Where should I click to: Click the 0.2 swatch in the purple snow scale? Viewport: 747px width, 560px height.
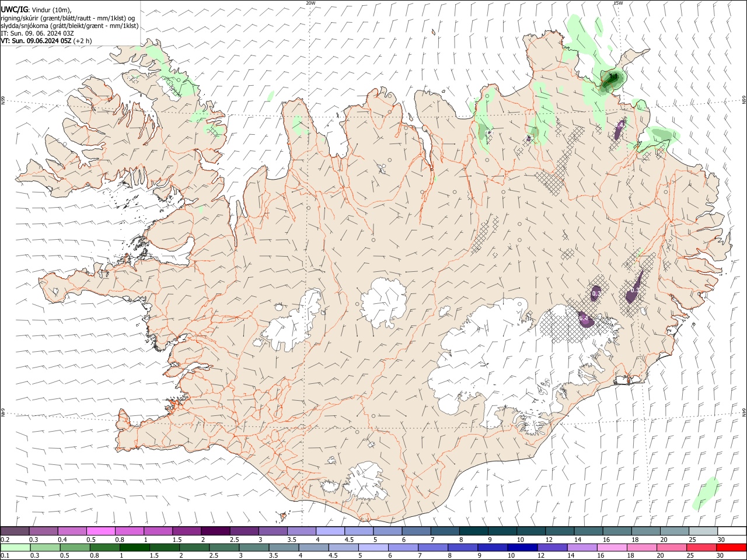point(15,531)
